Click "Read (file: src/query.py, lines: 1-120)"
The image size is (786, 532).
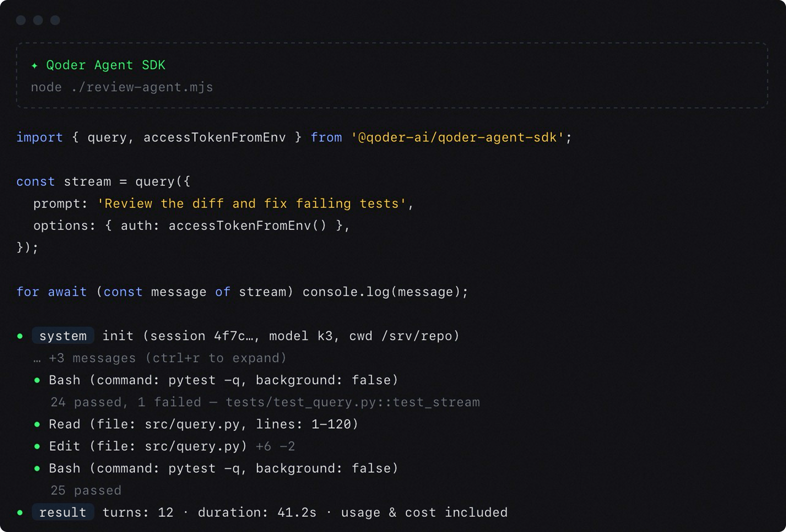tap(204, 424)
